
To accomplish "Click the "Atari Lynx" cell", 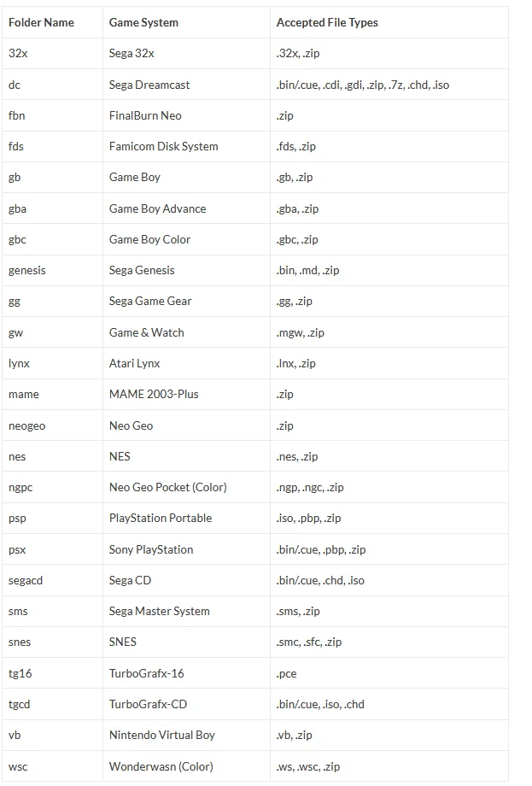I will (x=134, y=363).
